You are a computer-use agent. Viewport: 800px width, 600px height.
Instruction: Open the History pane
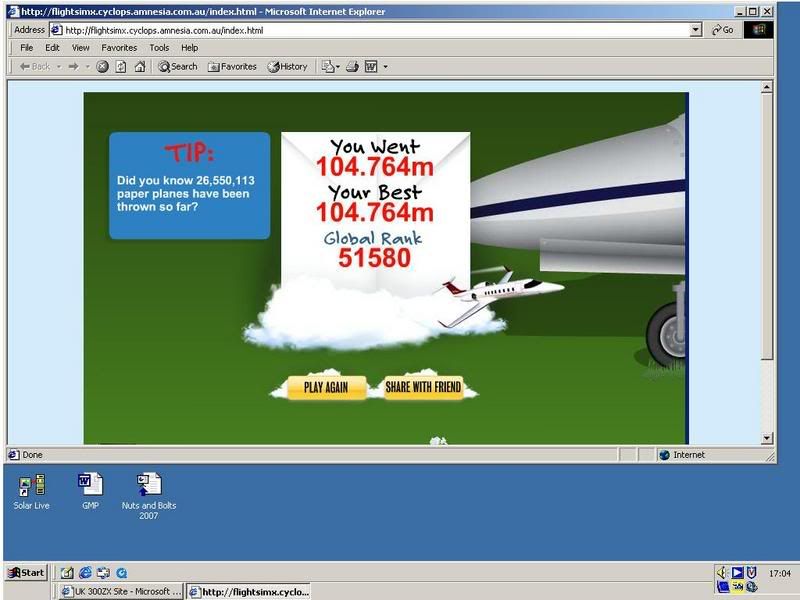point(287,67)
